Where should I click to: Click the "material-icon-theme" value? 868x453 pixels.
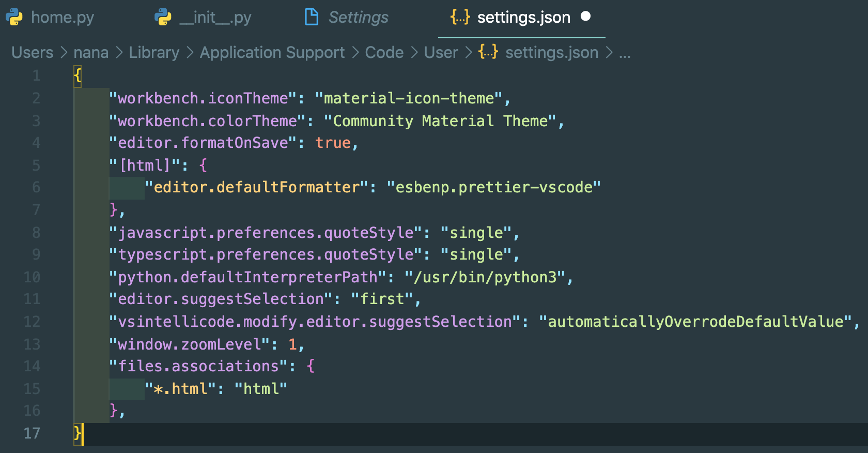coord(409,98)
